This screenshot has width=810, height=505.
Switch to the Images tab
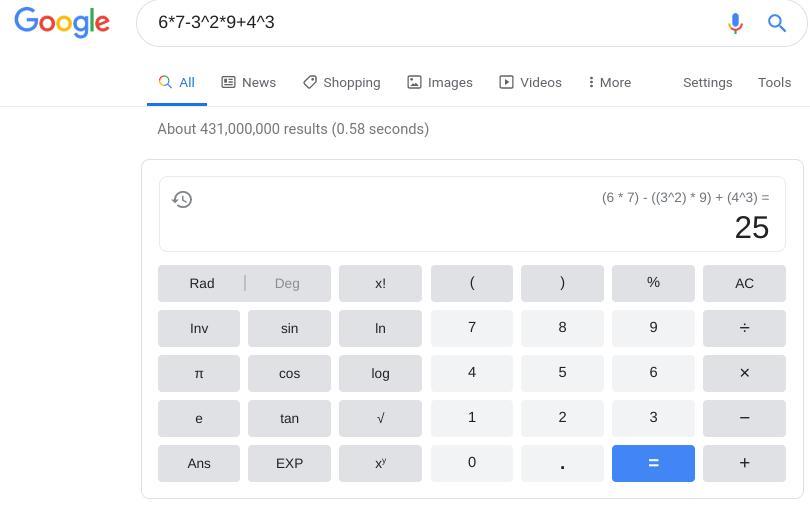[440, 82]
